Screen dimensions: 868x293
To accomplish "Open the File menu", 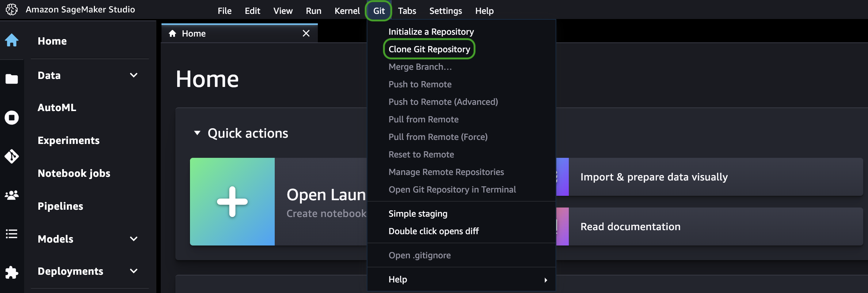I will pyautogui.click(x=225, y=11).
